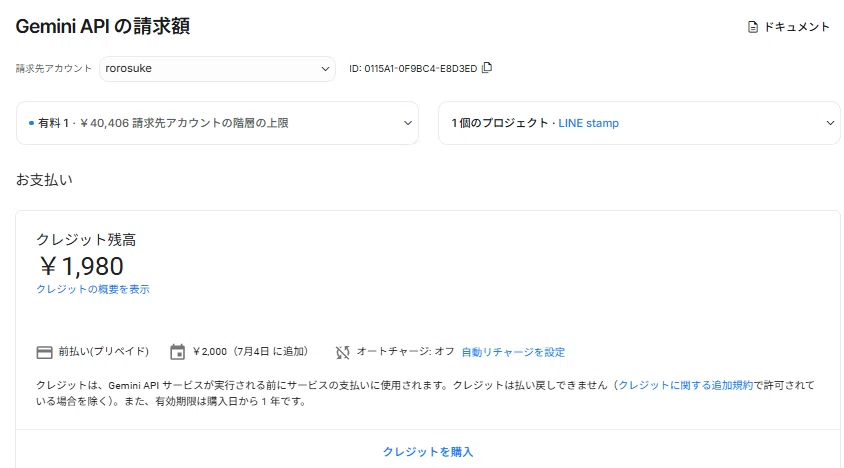This screenshot has width=844, height=468.
Task: Click the calendar icon before ¥2,000
Action: pos(177,352)
